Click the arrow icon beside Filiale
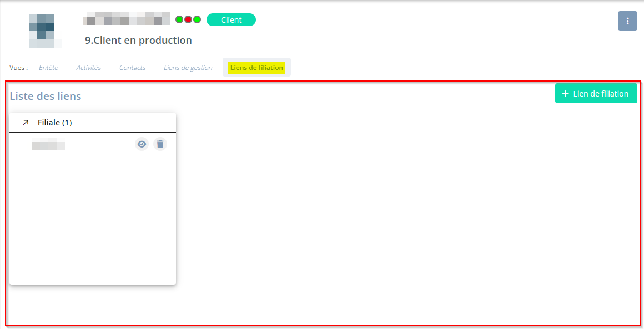Image resolution: width=644 pixels, height=329 pixels. [26, 123]
